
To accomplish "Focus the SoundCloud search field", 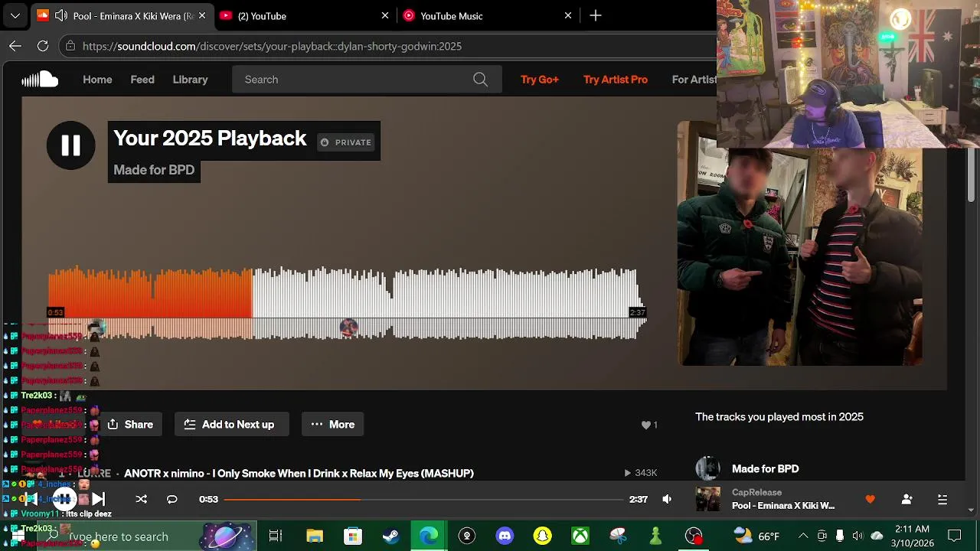I will pos(367,80).
